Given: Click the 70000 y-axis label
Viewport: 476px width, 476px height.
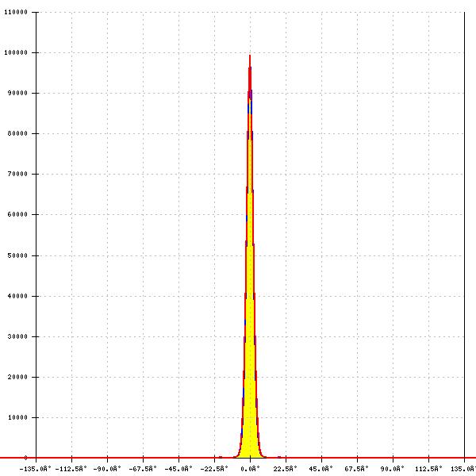Looking at the screenshot, I should pyautogui.click(x=17, y=174).
